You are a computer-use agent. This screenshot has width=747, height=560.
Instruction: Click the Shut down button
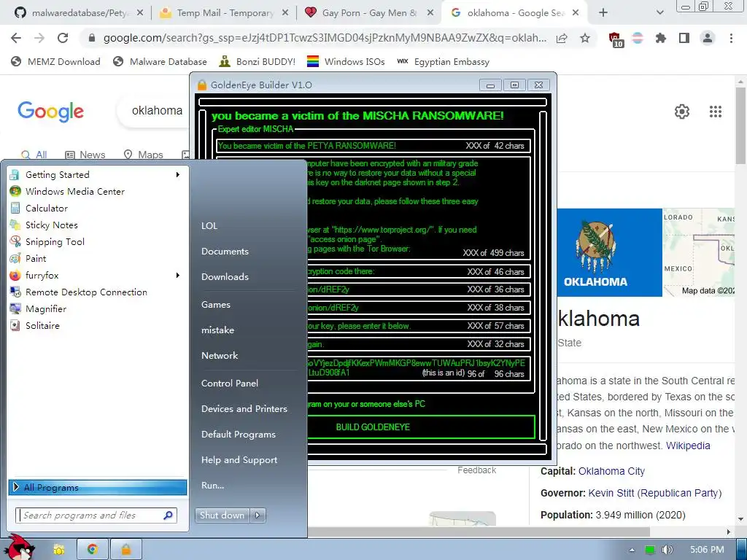[x=222, y=516]
